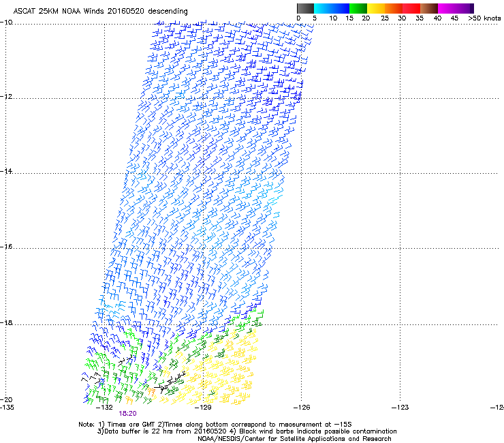Click the '-123' longitude axis label
Viewport: 504px width, 443px height.
tap(400, 408)
